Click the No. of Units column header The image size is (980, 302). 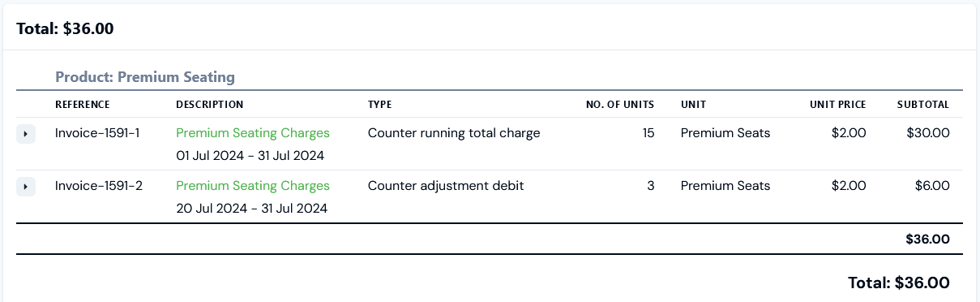click(x=620, y=105)
